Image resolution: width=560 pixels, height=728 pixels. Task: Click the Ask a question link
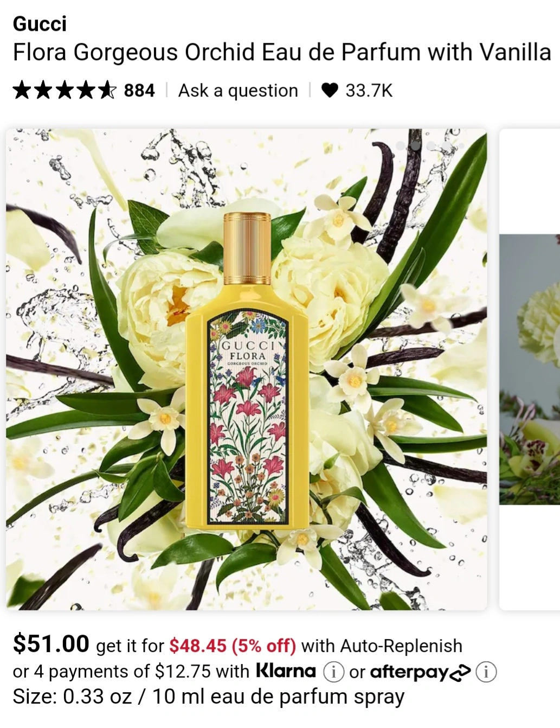click(x=238, y=91)
